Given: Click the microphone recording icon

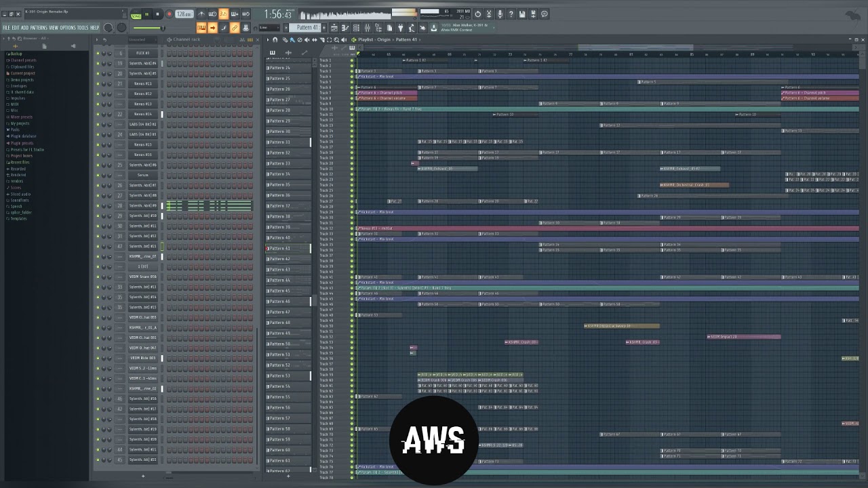Looking at the screenshot, I should (500, 14).
